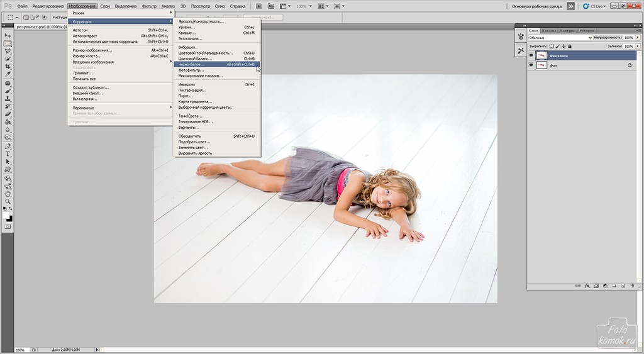Enable lock transparent pixels option
Image resolution: width=644 pixels, height=354 pixels.
pos(552,46)
